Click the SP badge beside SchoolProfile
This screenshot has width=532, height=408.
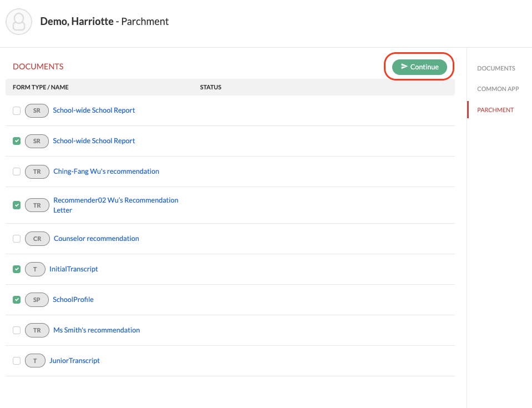[37, 300]
